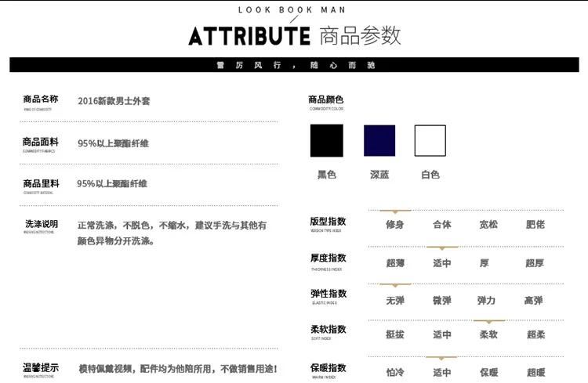Viewport: 588px width, 383px height.
Task: Click the white color swatch
Action: coord(430,140)
